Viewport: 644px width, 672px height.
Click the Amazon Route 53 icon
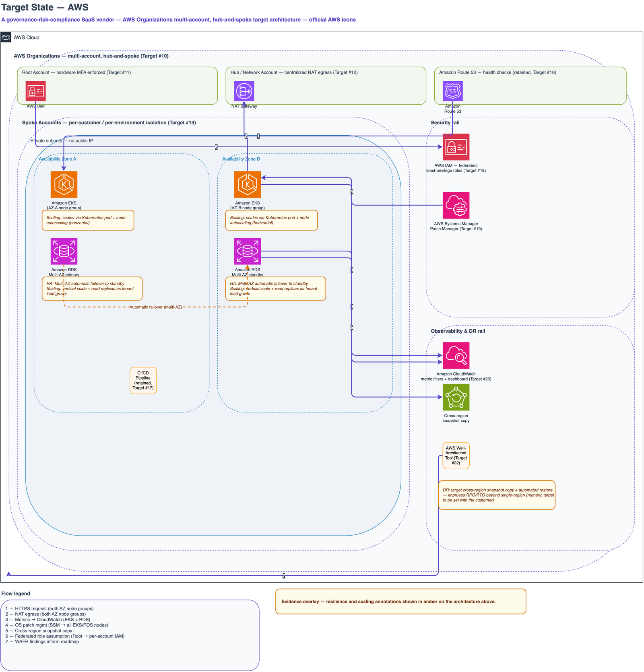point(453,91)
